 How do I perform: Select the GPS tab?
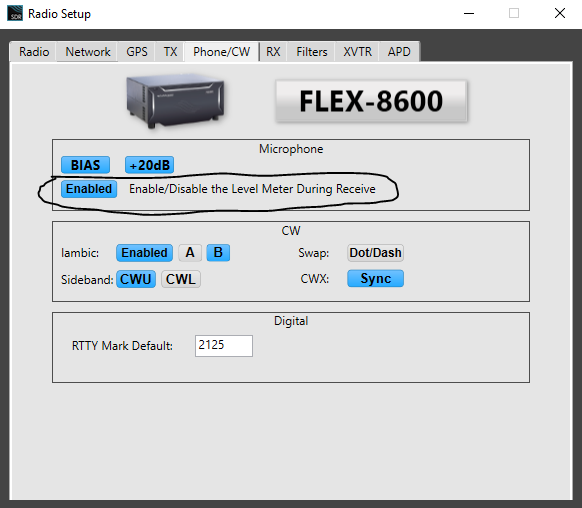point(137,52)
